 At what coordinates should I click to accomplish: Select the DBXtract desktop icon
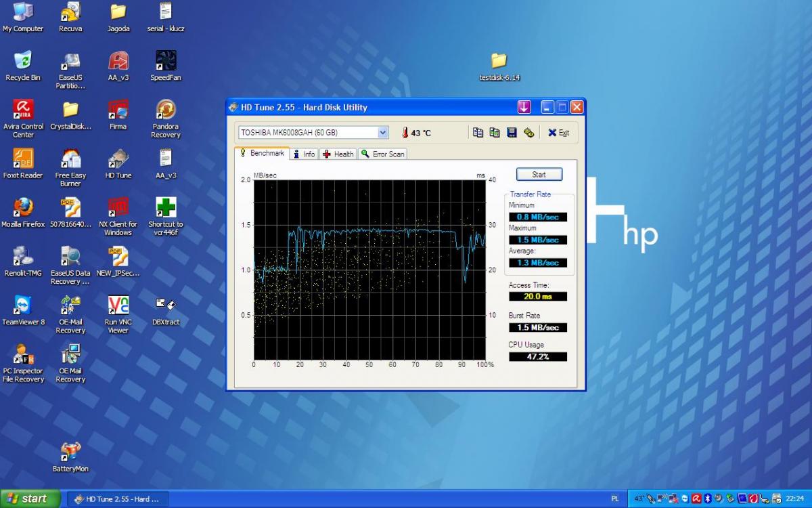pyautogui.click(x=166, y=310)
